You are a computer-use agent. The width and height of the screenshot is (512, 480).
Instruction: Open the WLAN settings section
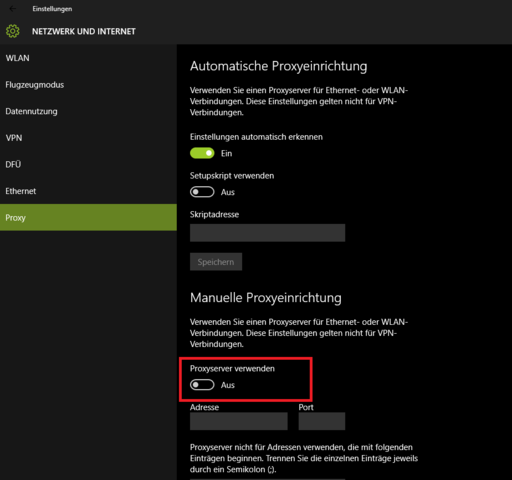click(88, 58)
